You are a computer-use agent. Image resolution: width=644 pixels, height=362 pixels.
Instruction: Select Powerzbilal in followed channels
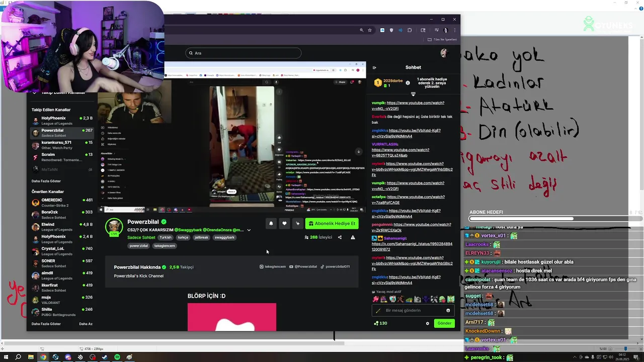pyautogui.click(x=62, y=133)
